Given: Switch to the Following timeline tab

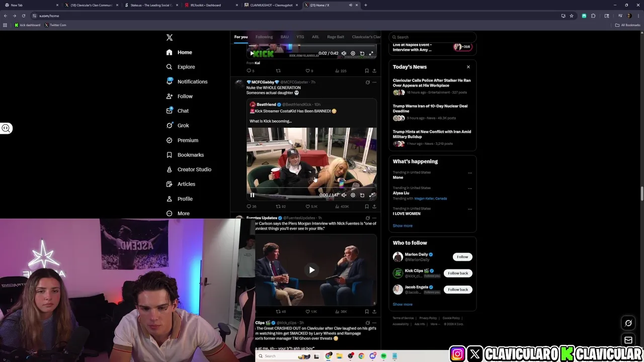Looking at the screenshot, I should click(x=264, y=37).
